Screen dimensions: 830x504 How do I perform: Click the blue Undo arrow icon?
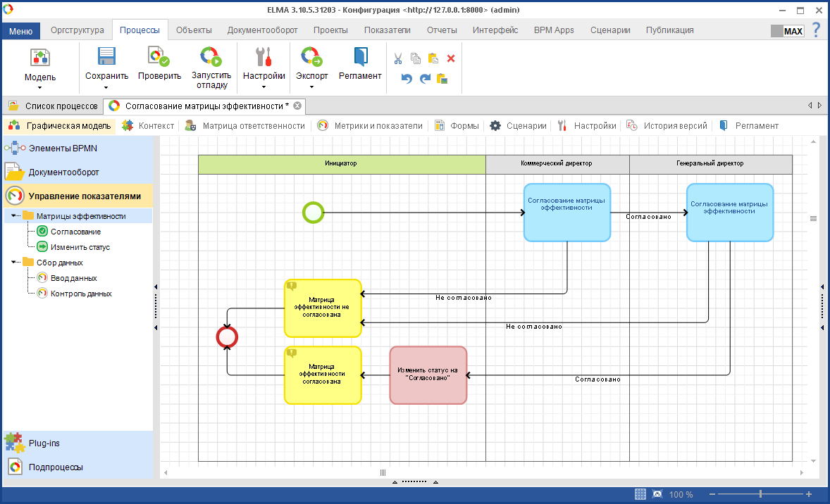(407, 78)
